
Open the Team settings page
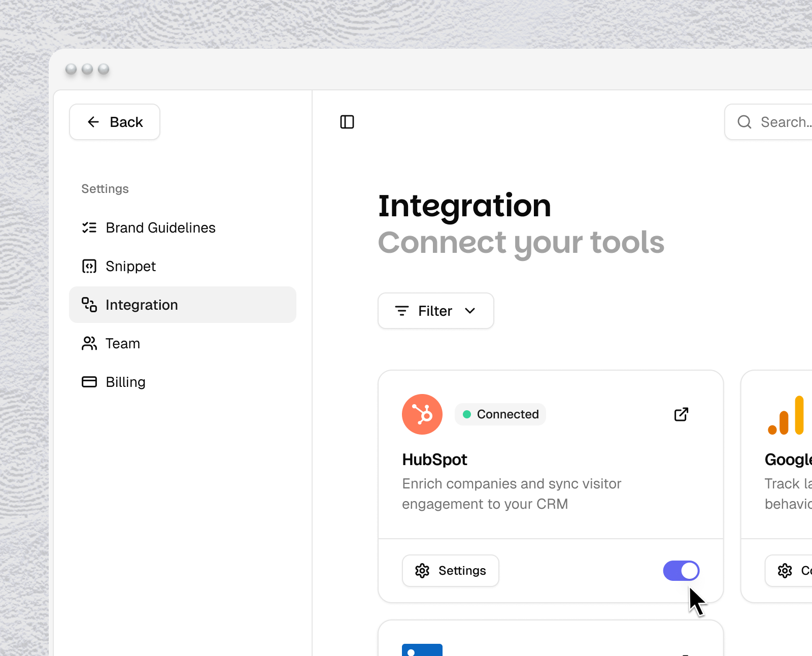183,343
